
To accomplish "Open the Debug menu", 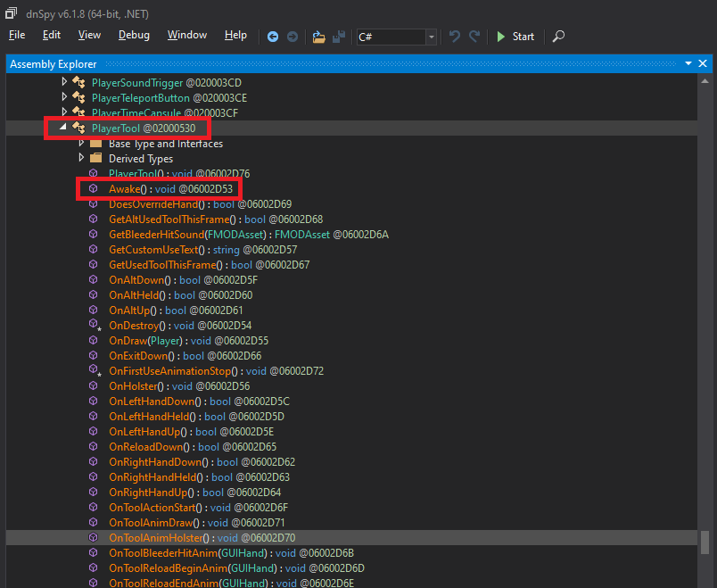I will [x=134, y=35].
